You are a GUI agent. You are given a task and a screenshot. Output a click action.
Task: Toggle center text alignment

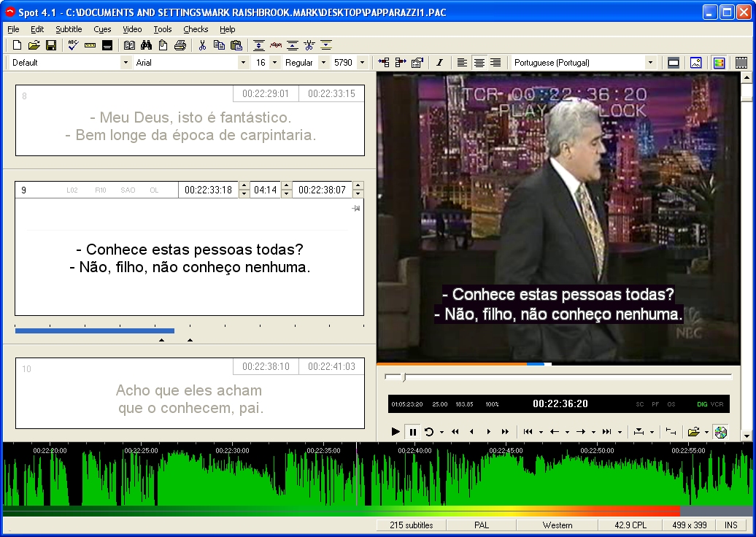tap(479, 63)
